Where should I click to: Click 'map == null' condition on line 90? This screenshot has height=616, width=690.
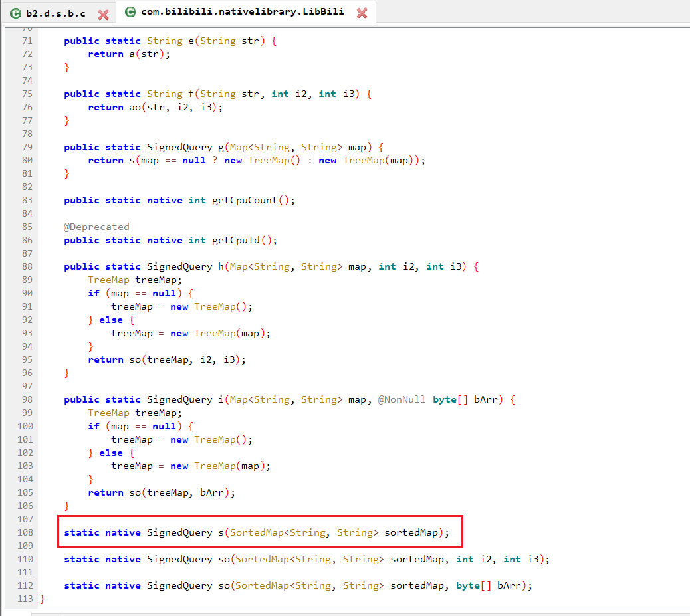tap(143, 294)
